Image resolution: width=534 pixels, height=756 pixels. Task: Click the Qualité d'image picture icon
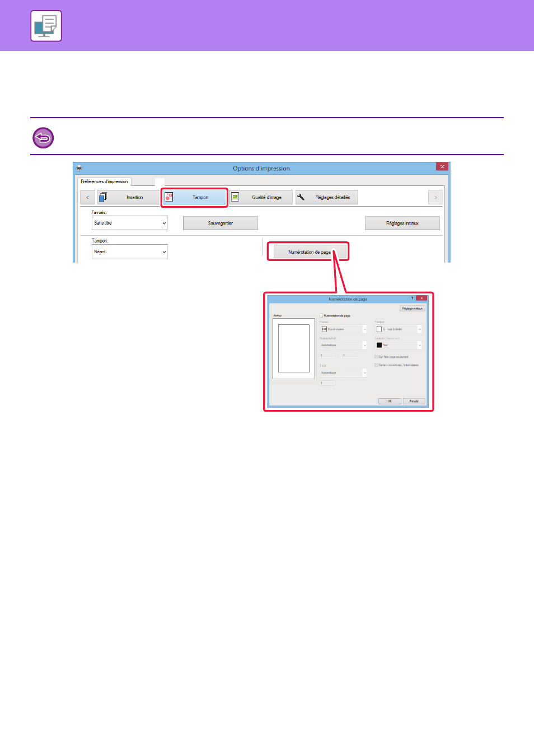point(235,197)
